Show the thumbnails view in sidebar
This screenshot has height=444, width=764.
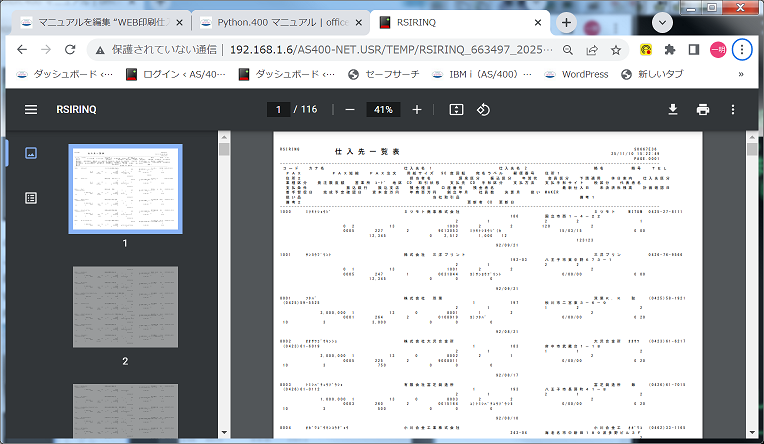click(31, 153)
